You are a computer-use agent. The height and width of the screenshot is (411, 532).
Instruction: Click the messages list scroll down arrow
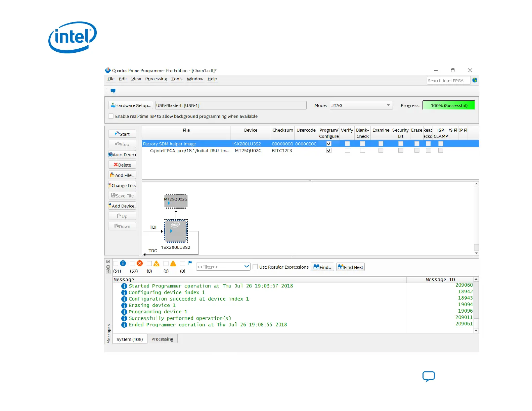pos(476,331)
